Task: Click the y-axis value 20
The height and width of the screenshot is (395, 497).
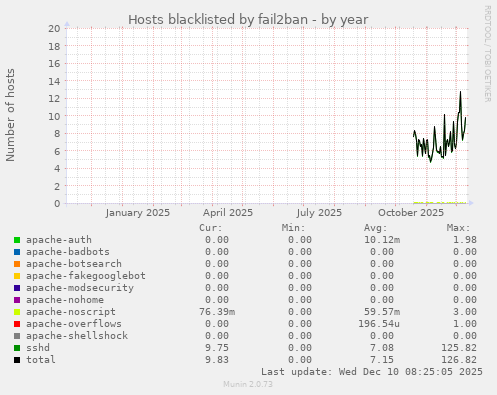Action: pos(54,28)
